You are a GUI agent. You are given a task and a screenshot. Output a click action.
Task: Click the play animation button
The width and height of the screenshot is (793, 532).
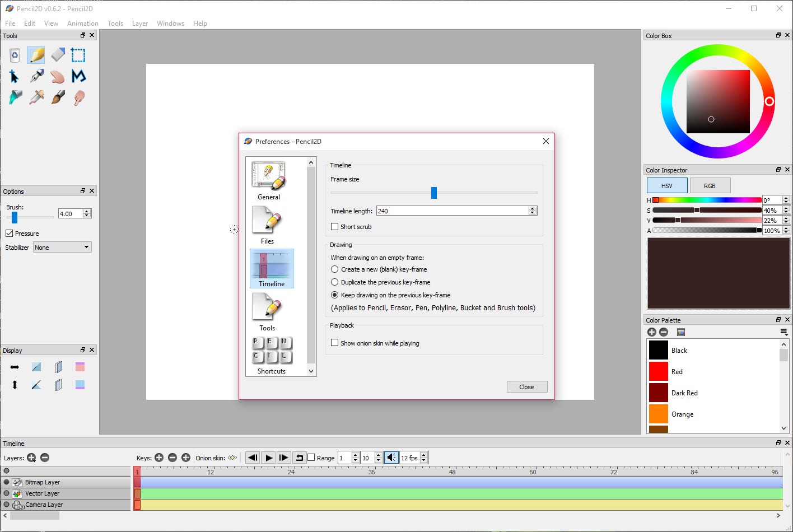point(268,458)
